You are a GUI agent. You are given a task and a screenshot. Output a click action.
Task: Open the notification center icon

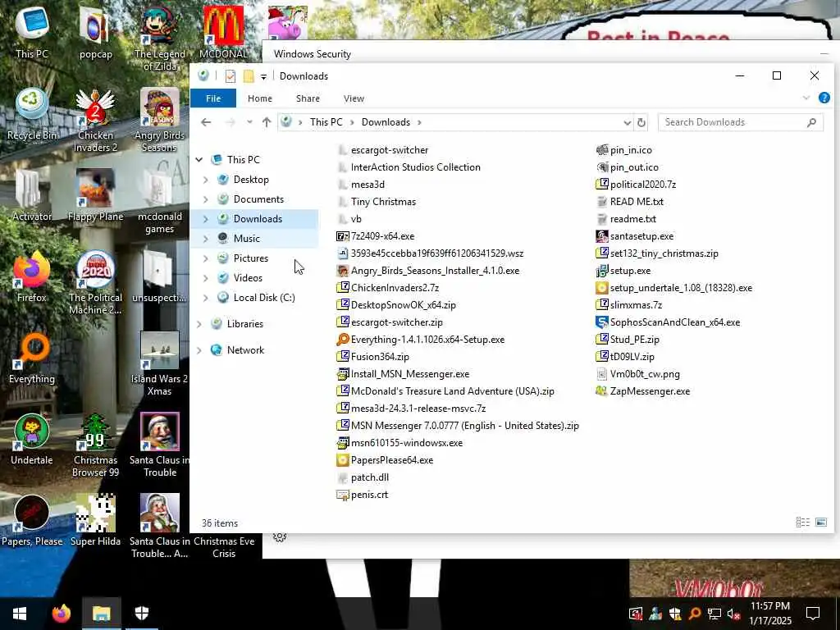(x=813, y=614)
